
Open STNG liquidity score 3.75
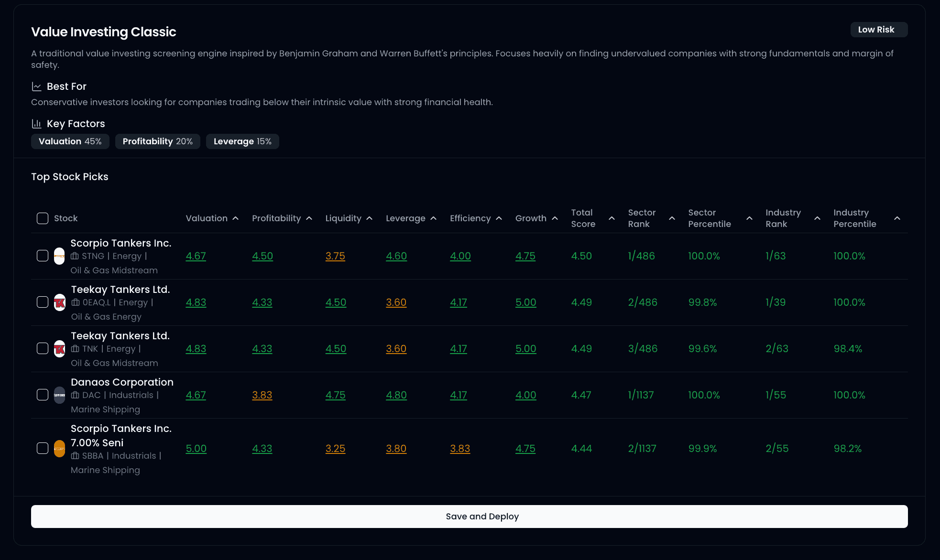(x=335, y=256)
